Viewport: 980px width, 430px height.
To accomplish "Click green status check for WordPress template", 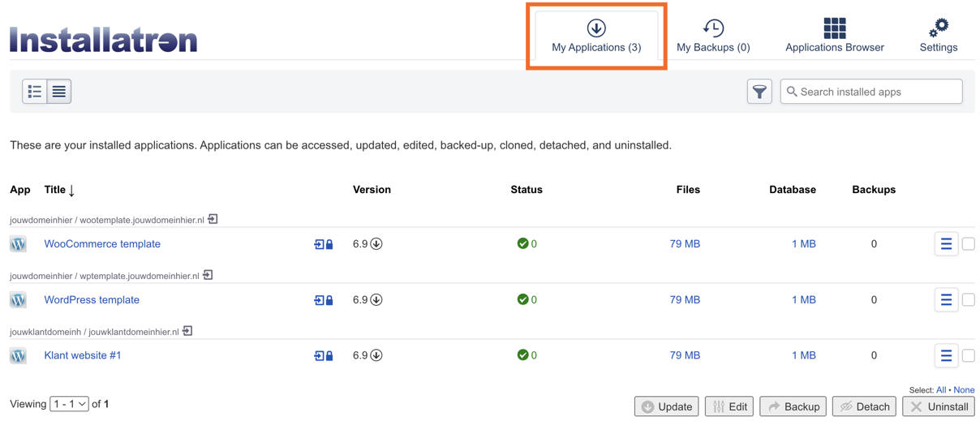I will point(522,299).
